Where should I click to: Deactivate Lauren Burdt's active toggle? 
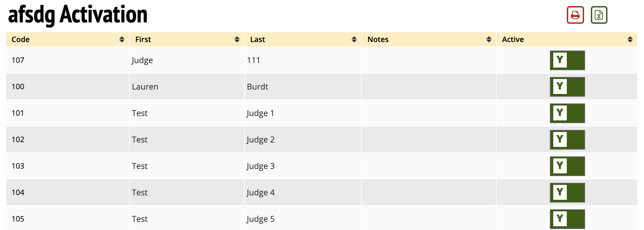click(x=567, y=87)
